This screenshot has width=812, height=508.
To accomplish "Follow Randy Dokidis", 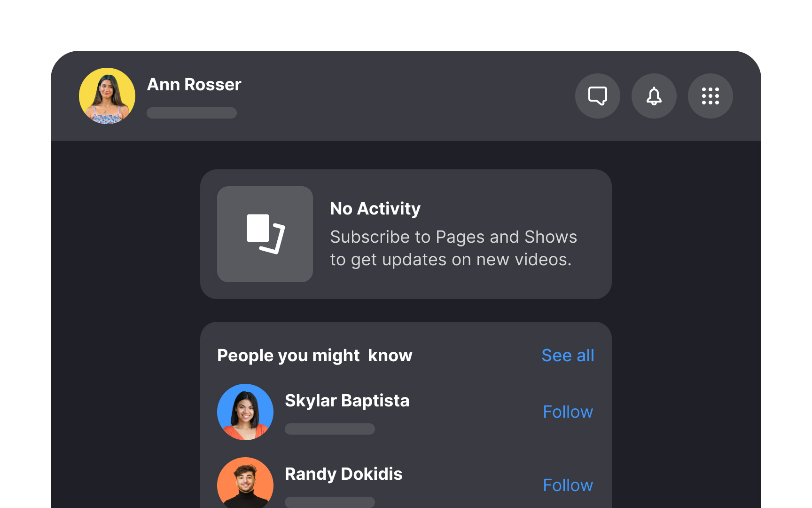I will coord(568,485).
